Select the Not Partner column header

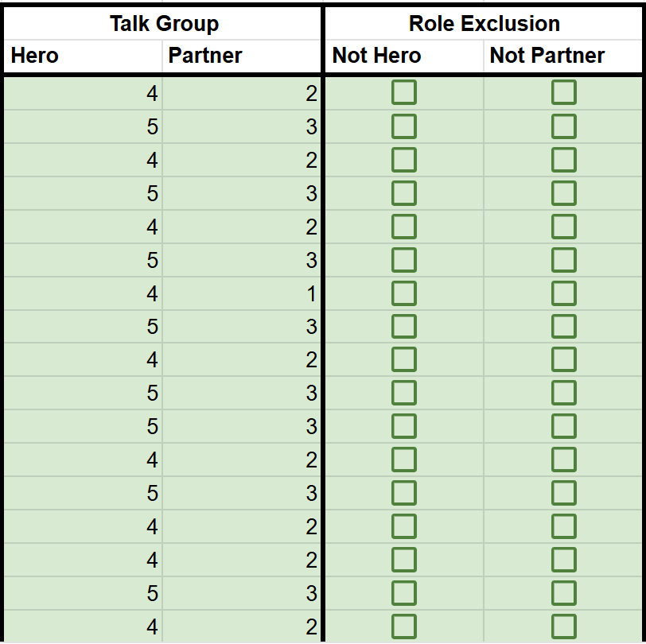tap(563, 56)
